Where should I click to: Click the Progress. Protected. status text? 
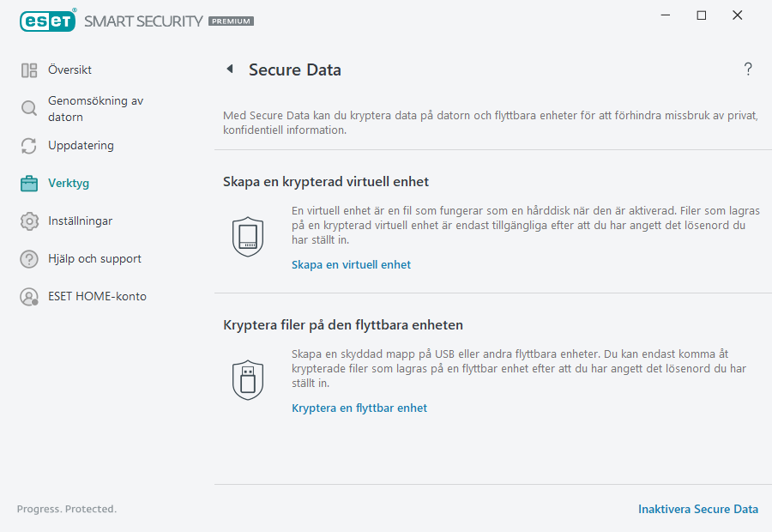tap(66, 509)
